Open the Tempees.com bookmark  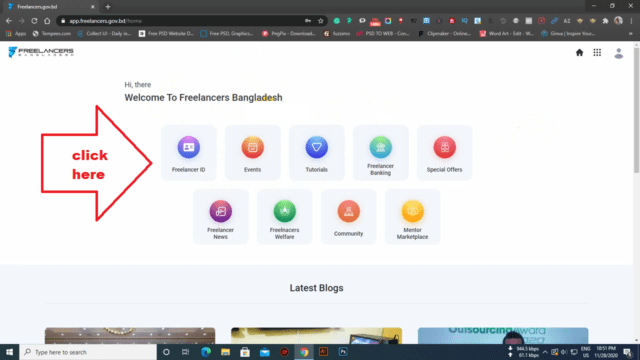(x=52, y=33)
